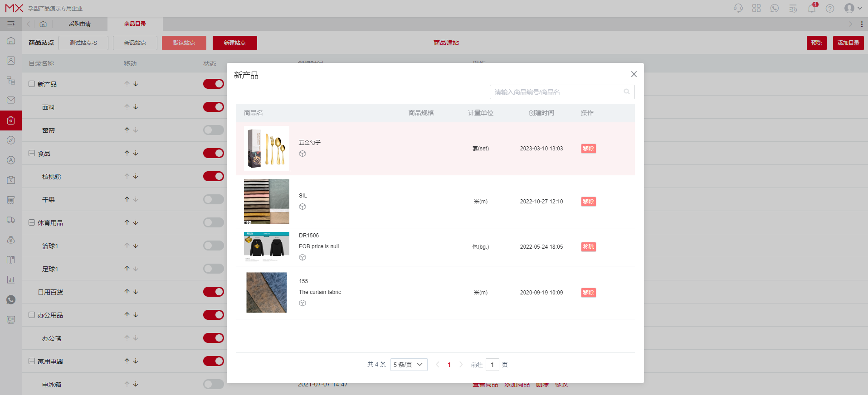Image resolution: width=868 pixels, height=395 pixels.
Task: Open the help question mark icon
Action: click(x=830, y=9)
